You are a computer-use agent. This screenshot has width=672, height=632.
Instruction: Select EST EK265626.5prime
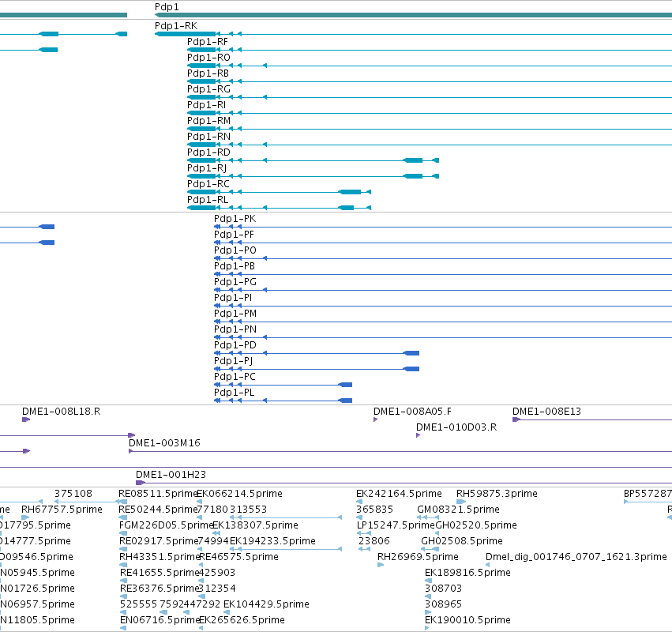(x=242, y=620)
